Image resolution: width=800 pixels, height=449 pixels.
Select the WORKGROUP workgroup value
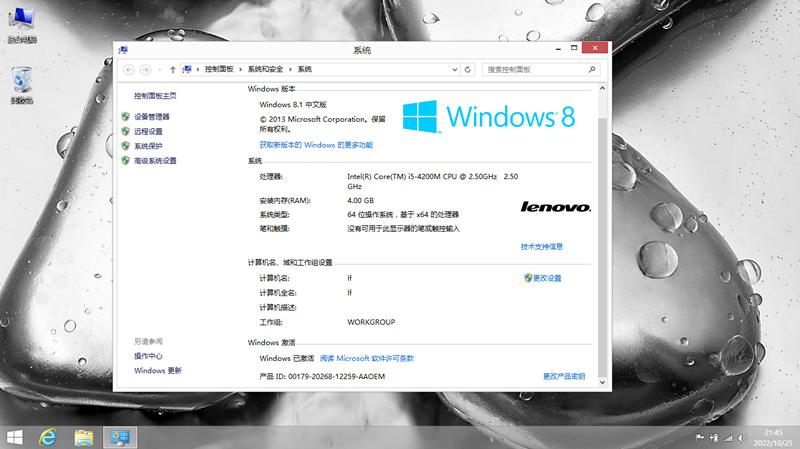click(371, 322)
